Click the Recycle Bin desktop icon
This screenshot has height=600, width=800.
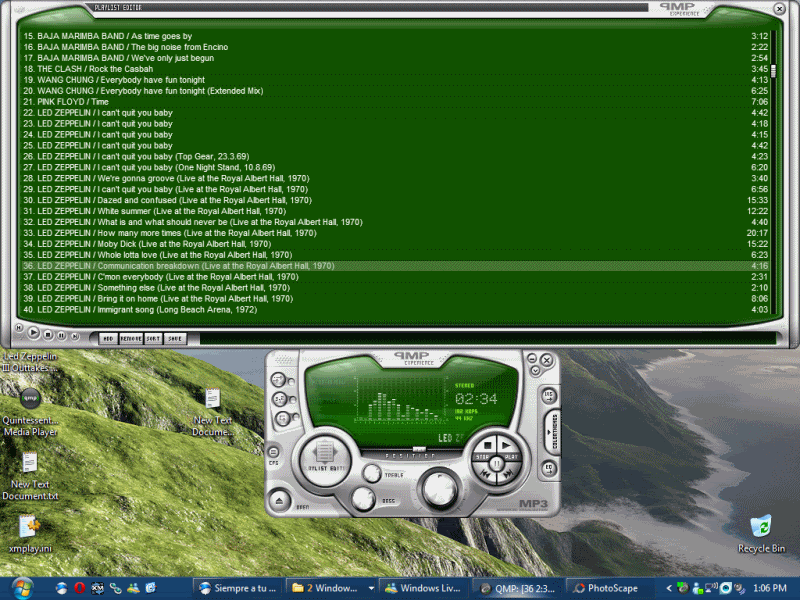pos(761,534)
